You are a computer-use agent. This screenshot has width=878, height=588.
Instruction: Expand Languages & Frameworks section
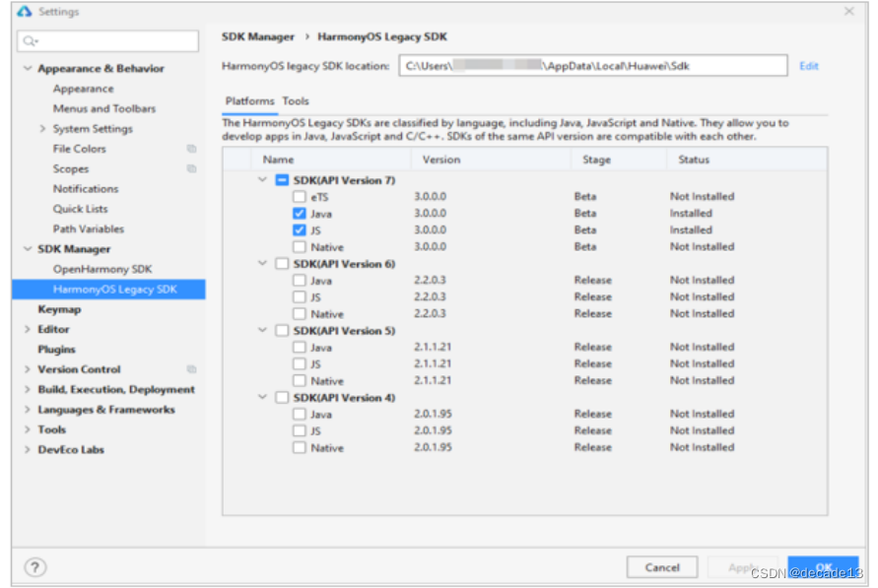tap(27, 410)
